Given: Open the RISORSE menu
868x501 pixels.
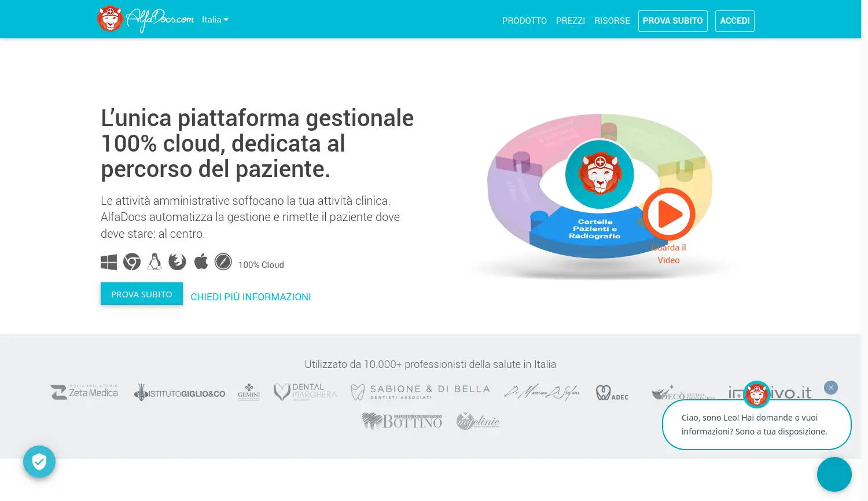Looking at the screenshot, I should click(612, 20).
